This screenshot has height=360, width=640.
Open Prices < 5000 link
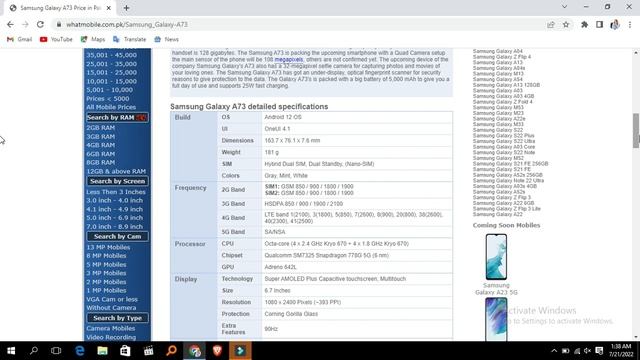click(108, 99)
